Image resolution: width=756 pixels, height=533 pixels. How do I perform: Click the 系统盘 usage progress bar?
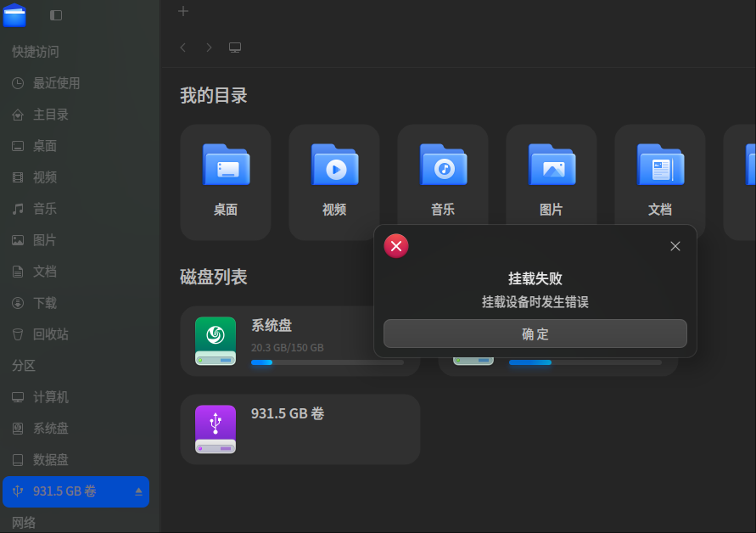pos(328,362)
